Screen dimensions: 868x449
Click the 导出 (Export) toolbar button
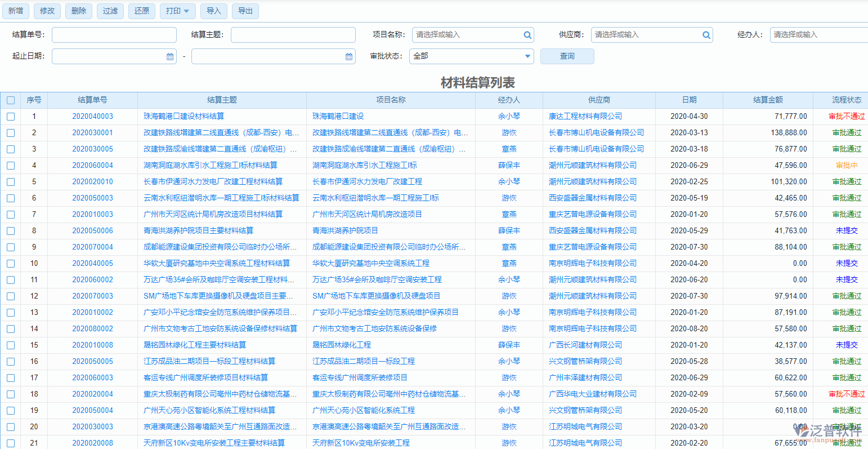(x=245, y=11)
